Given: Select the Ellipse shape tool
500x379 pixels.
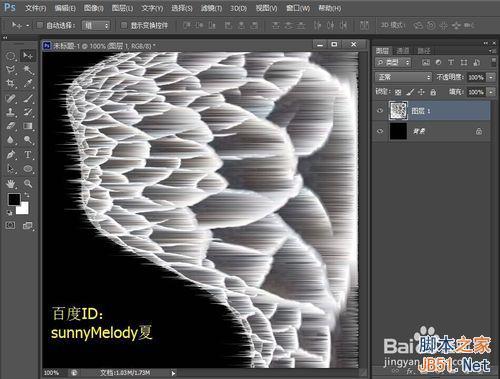Looking at the screenshot, I should pyautogui.click(x=28, y=169).
